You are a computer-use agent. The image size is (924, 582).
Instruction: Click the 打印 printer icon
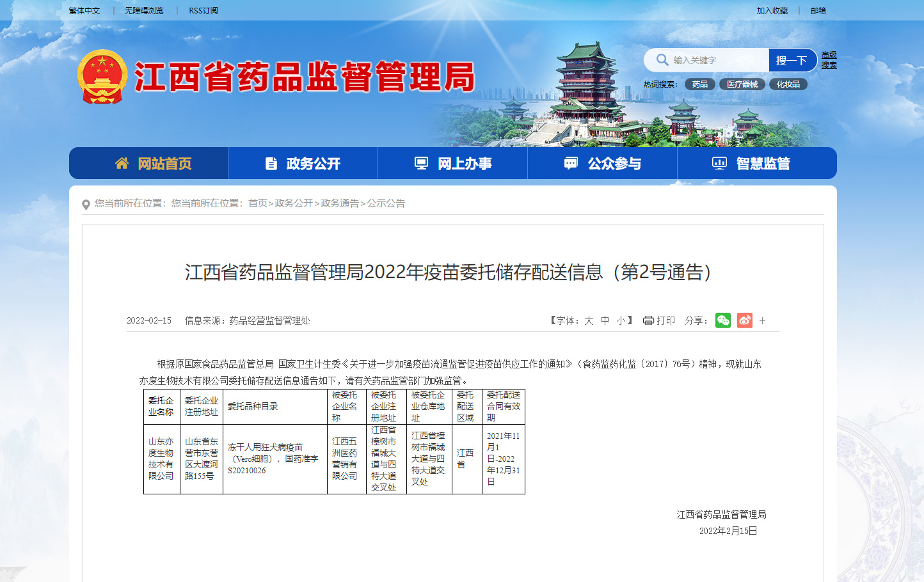648,320
